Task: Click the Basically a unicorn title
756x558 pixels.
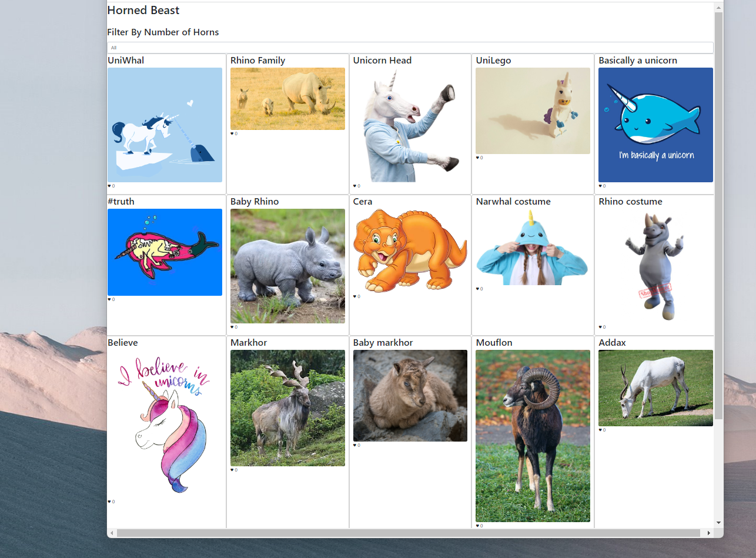Action: pyautogui.click(x=638, y=61)
